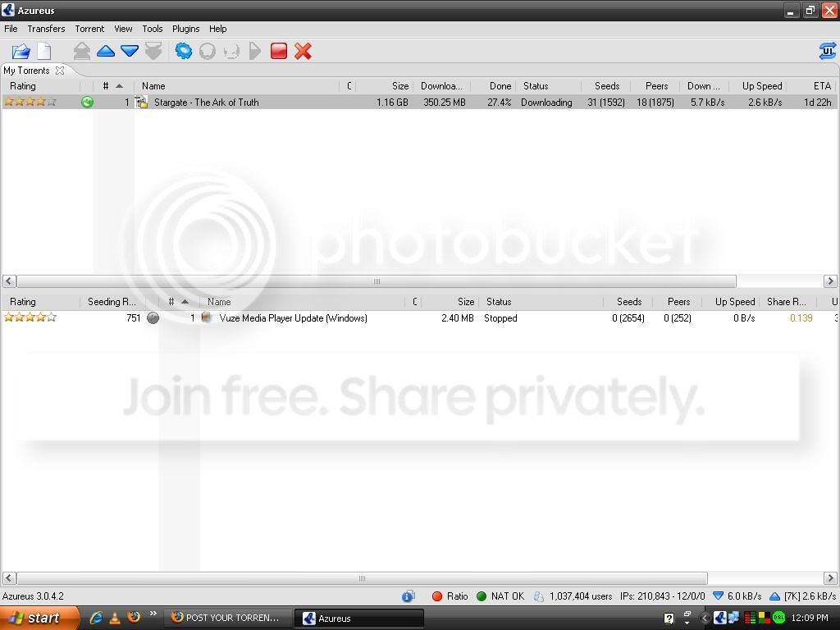Click file icon next to Stargate name
Image resolution: width=840 pixels, height=630 pixels.
[141, 102]
